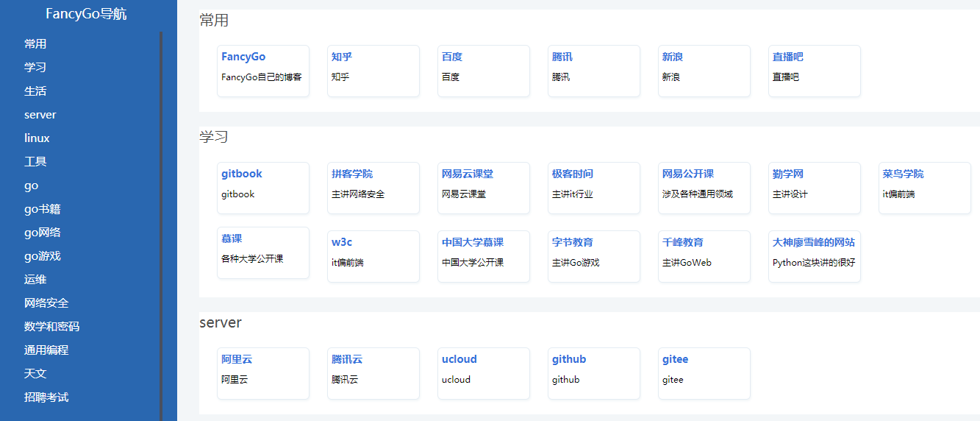This screenshot has width=980, height=421.
Task: Open the 百度 card
Action: (x=484, y=71)
